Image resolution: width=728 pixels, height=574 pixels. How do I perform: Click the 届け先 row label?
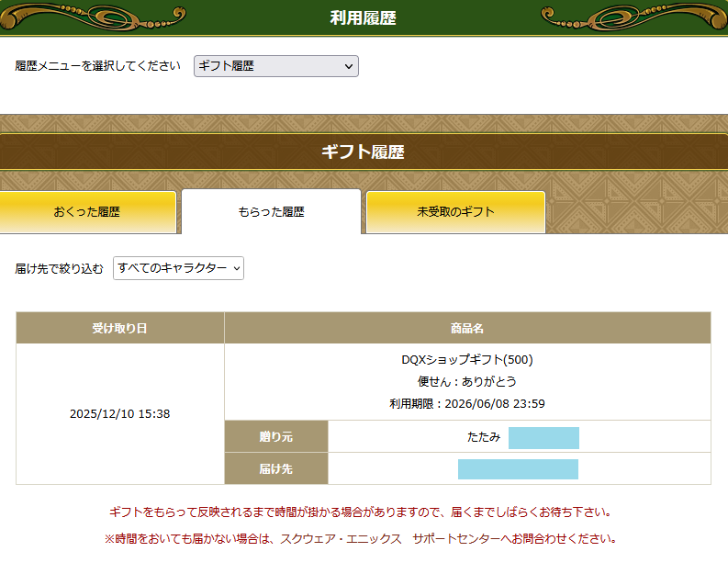click(x=275, y=469)
